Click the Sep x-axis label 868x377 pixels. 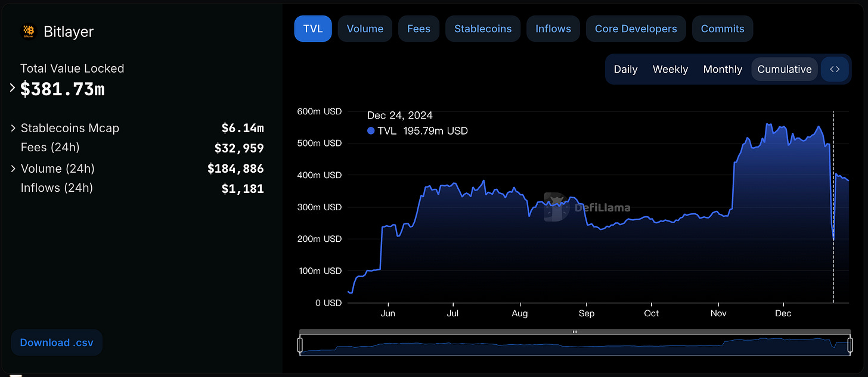[x=587, y=313]
